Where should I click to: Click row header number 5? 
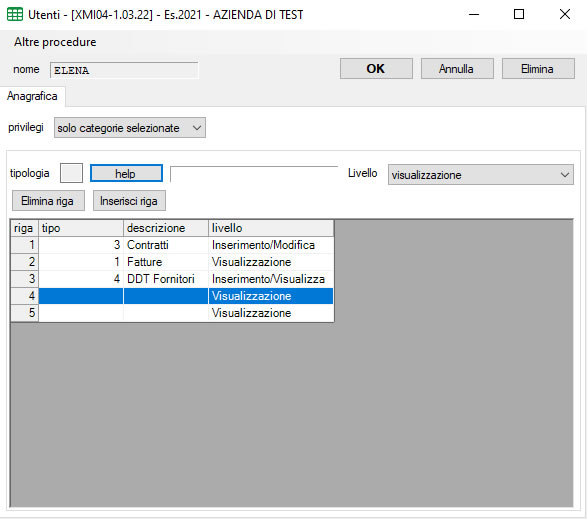coord(25,313)
